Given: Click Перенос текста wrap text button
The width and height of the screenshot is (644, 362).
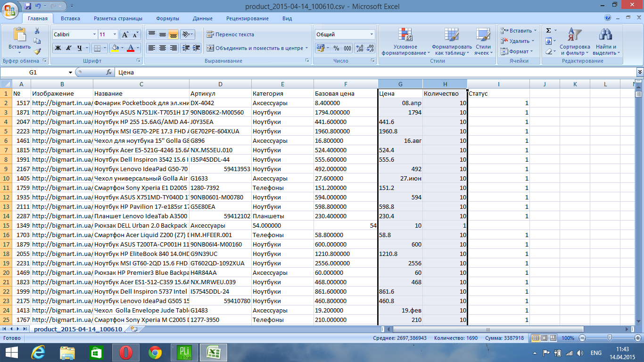Looking at the screenshot, I should pos(230,34).
